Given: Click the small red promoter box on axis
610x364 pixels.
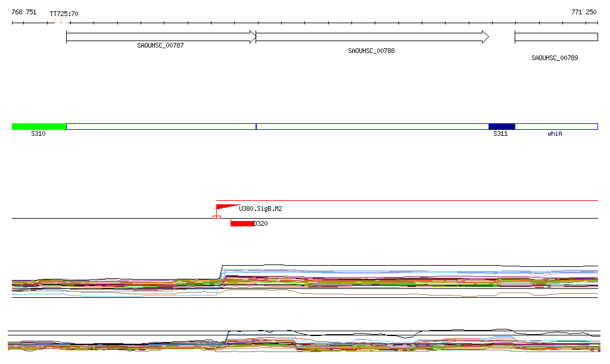Looking at the screenshot, I should 217,217.
